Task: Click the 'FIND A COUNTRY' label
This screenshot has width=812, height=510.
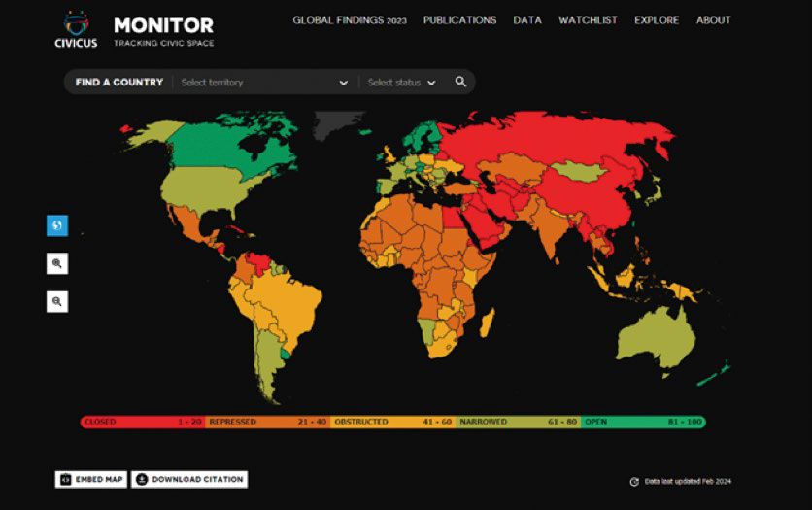Action: 119,83
